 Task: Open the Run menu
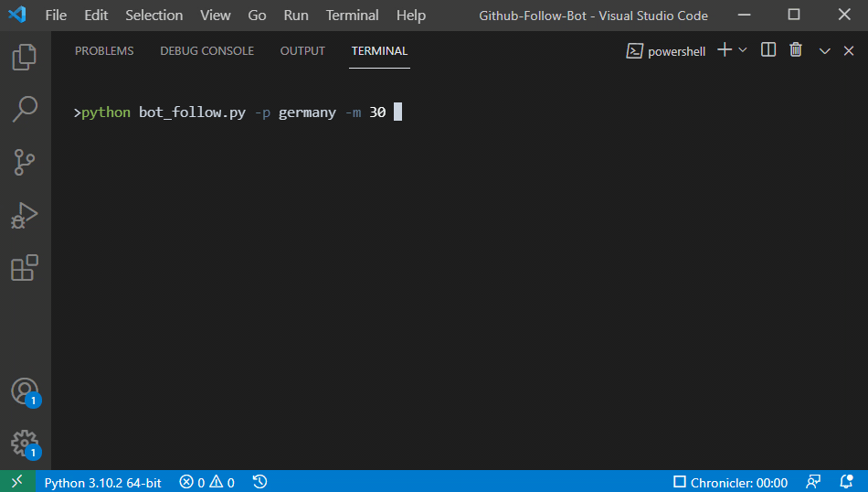tap(296, 15)
